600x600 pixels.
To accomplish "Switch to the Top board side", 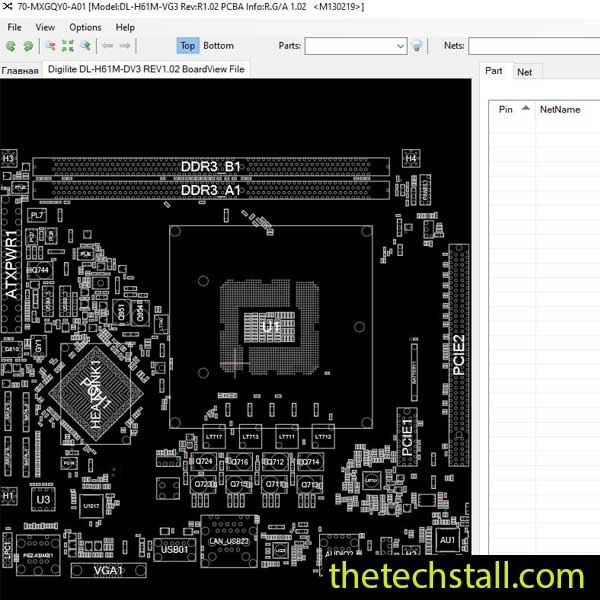I will click(x=188, y=46).
